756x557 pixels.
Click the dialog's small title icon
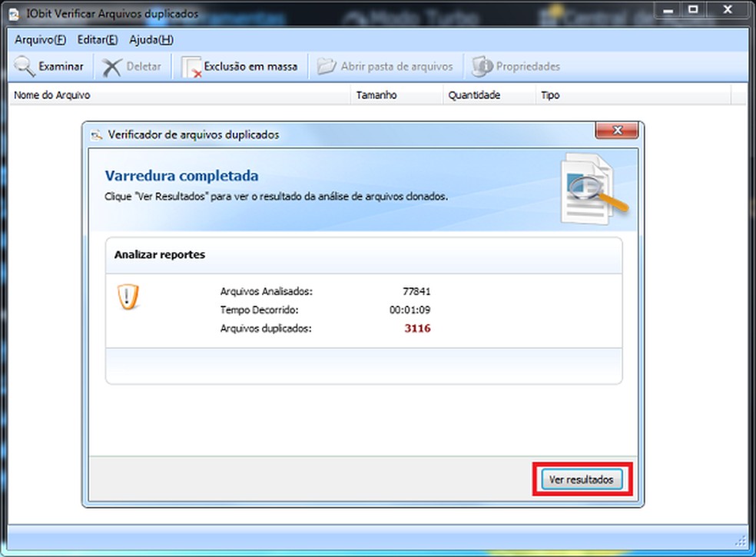97,135
